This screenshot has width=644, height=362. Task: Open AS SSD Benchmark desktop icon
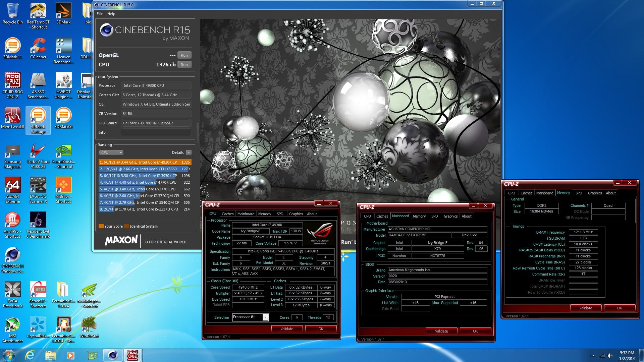[38, 85]
